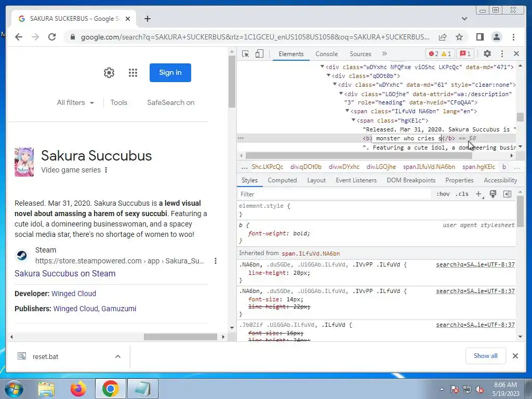Open Sakura Succubus on Steam link
532x399 pixels.
click(65, 273)
